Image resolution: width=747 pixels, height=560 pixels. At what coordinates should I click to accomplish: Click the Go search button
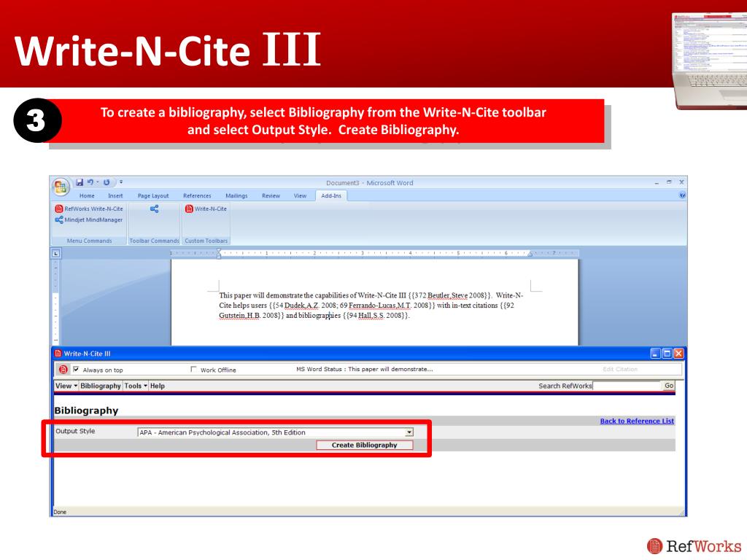tap(669, 386)
